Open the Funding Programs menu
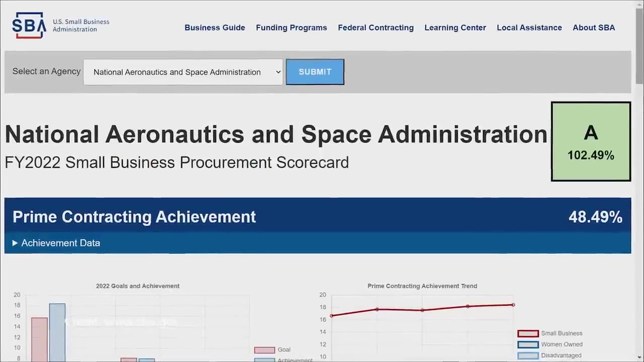Image resolution: width=644 pixels, height=362 pixels. click(x=291, y=28)
